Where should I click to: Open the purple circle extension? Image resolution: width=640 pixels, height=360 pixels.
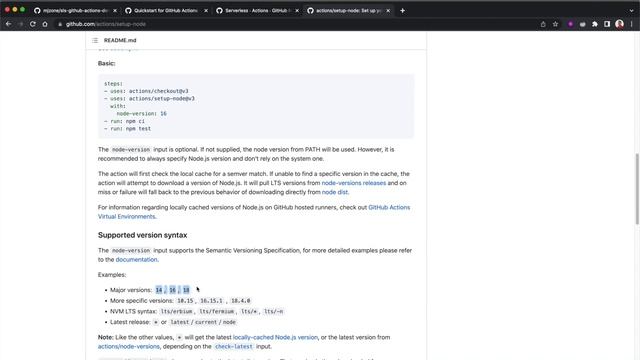tap(571, 24)
